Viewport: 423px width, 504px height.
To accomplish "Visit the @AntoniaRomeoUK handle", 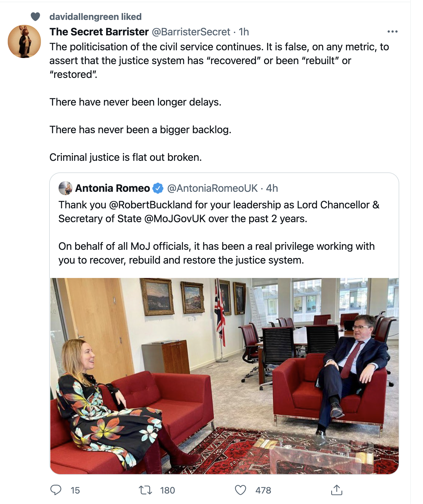I will 212,188.
